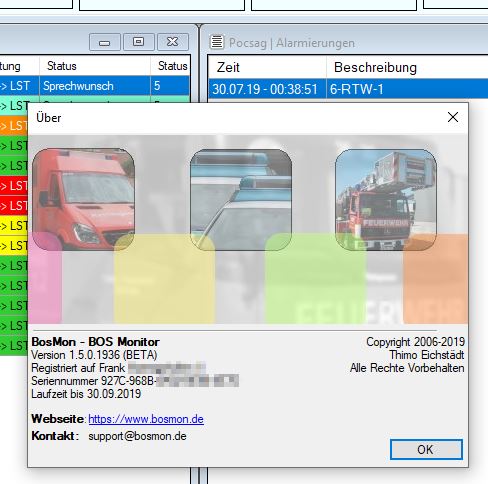Click the Zeit column header

pos(267,67)
